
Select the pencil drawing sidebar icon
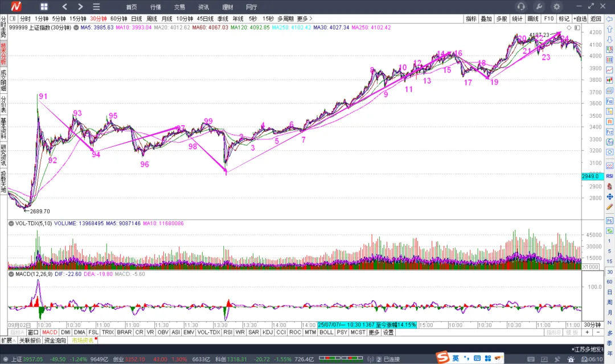(609, 207)
